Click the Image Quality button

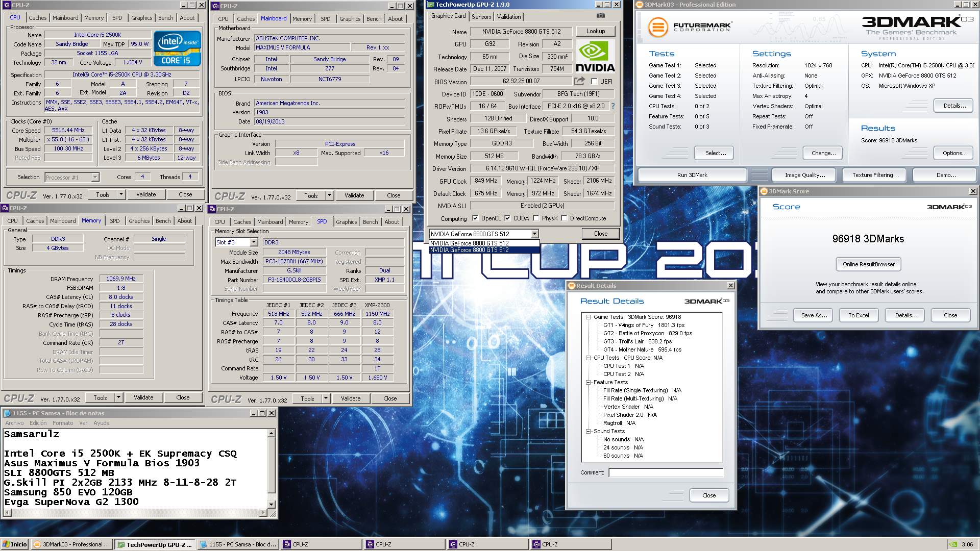[805, 175]
